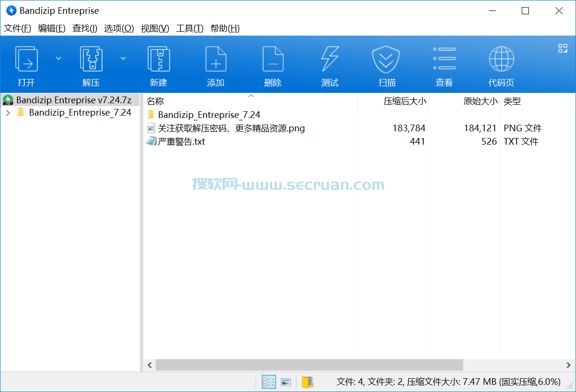Open the 编辑(E) menu
Image resolution: width=576 pixels, height=392 pixels.
coord(51,29)
